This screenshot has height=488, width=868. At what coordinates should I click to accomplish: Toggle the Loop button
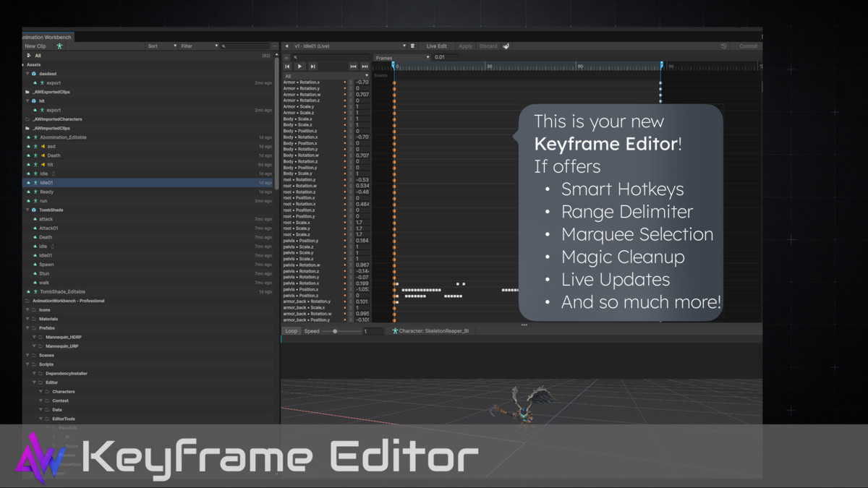click(291, 331)
